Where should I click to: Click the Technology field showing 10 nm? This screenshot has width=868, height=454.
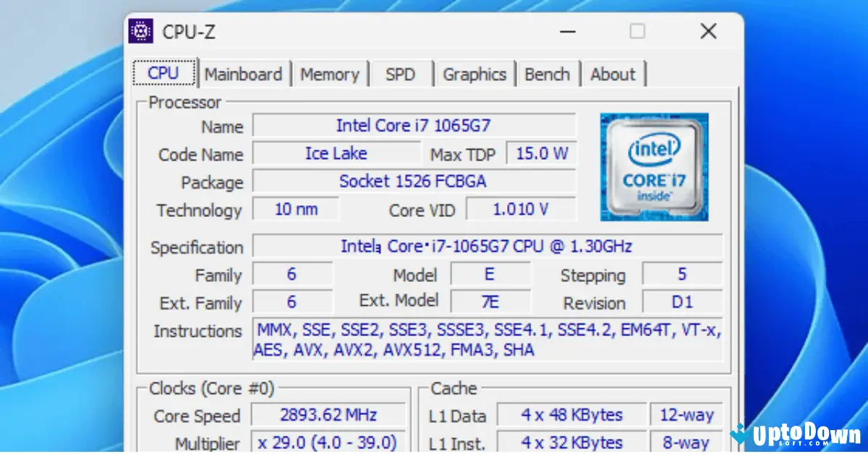point(296,208)
